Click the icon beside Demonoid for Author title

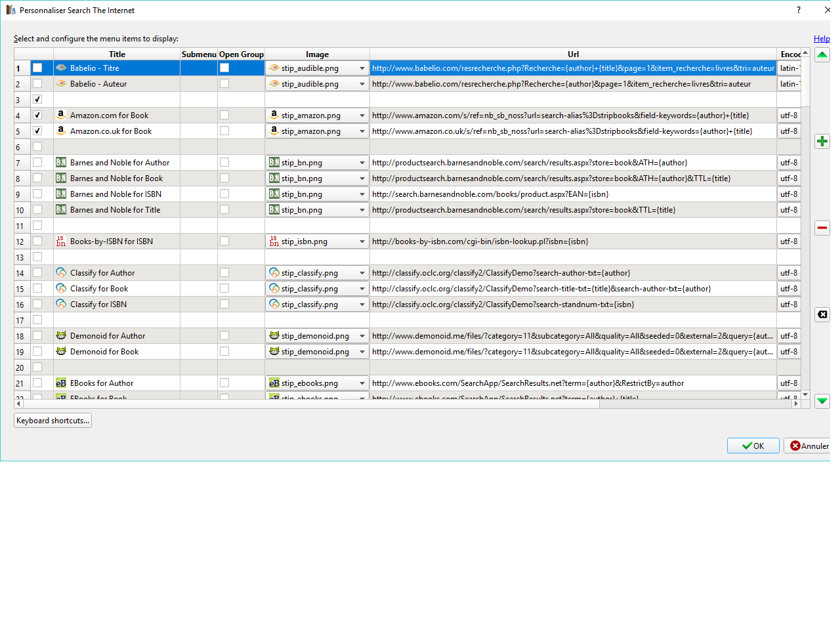click(61, 335)
